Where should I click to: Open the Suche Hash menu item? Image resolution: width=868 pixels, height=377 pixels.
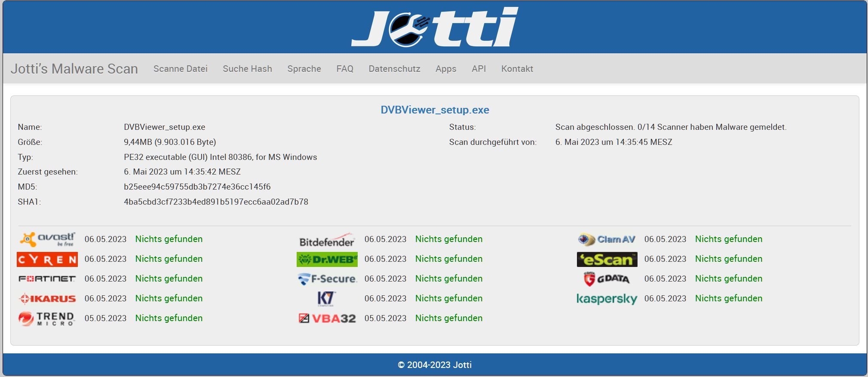pyautogui.click(x=247, y=69)
